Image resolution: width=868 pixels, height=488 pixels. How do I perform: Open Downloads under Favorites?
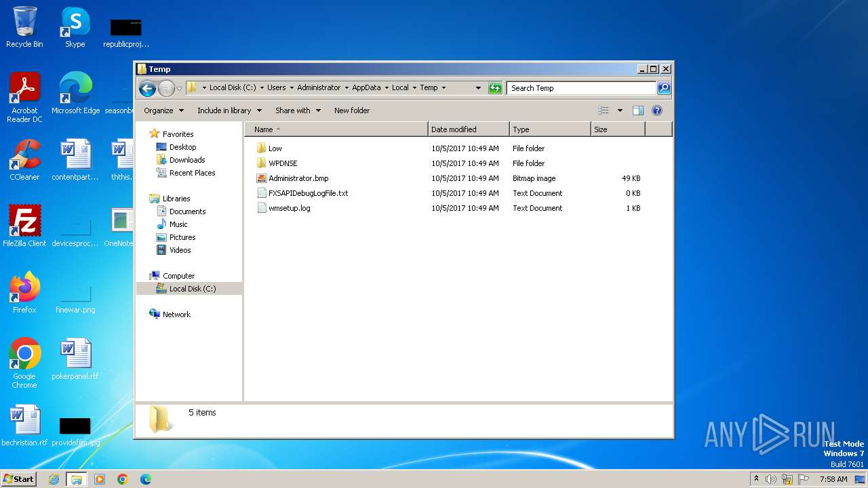(186, 160)
